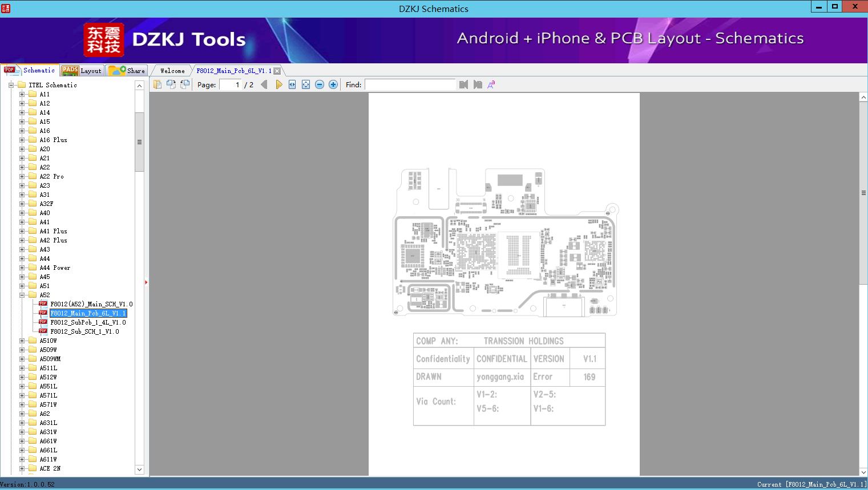Image resolution: width=868 pixels, height=490 pixels.
Task: Switch to the Welcome document tab
Action: pos(172,71)
